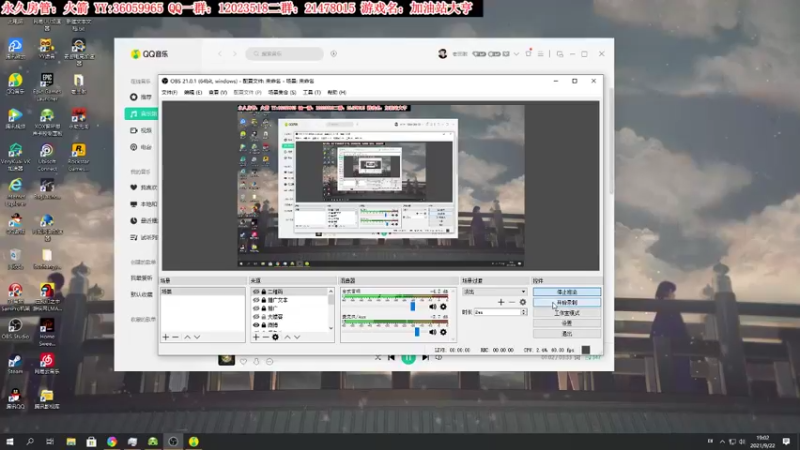Open OBS Edit menu (E)

pyautogui.click(x=193, y=92)
